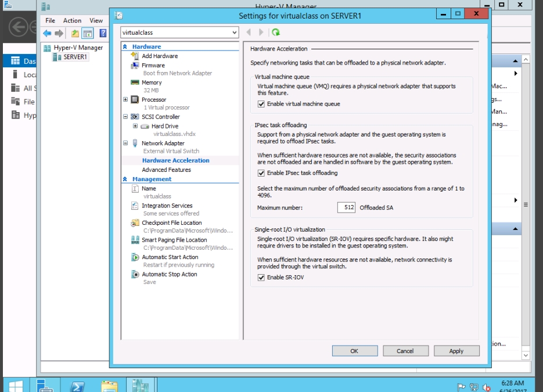Select the Memory chip icon

pyautogui.click(x=135, y=82)
